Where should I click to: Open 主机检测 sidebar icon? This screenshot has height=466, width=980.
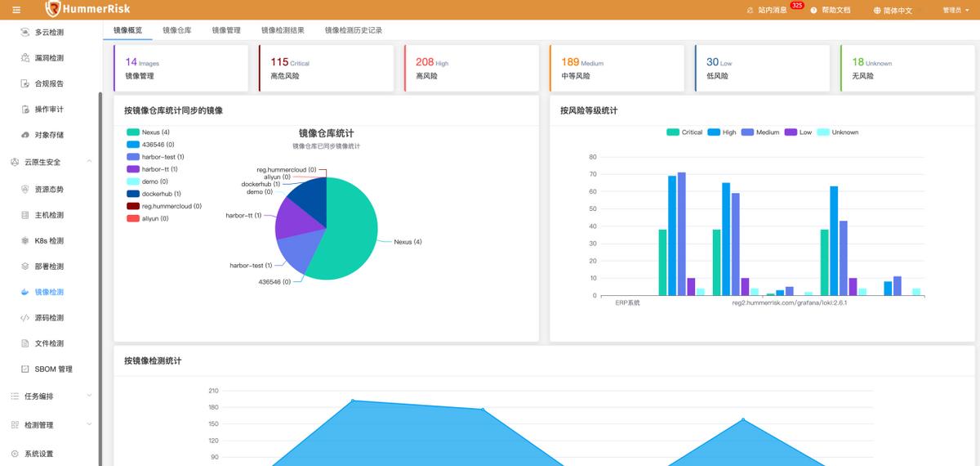click(x=25, y=215)
